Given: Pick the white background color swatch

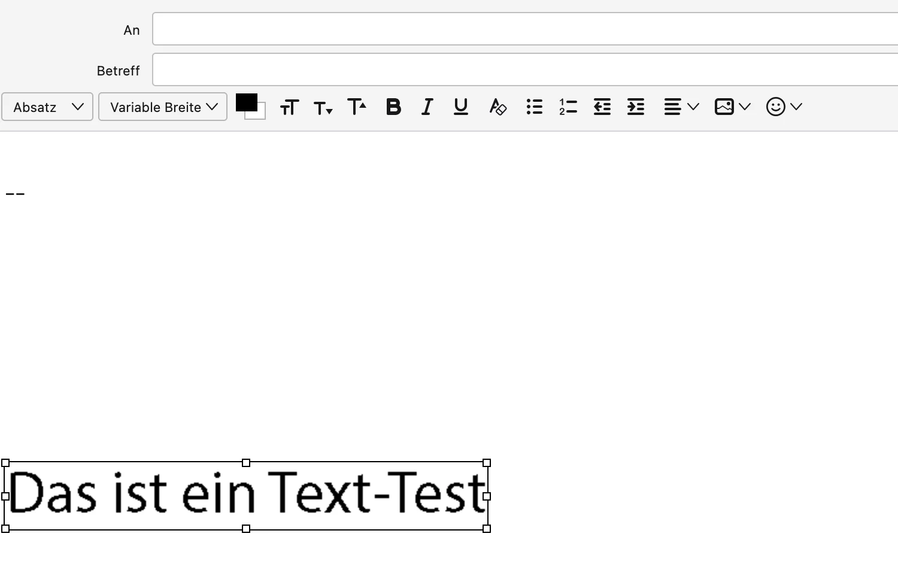Looking at the screenshot, I should 261,114.
